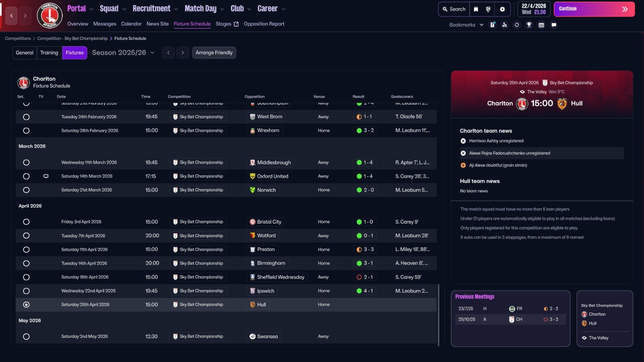Open Competitions breadcrumb link
Screen dimensions: 644x362
click(x=18, y=39)
